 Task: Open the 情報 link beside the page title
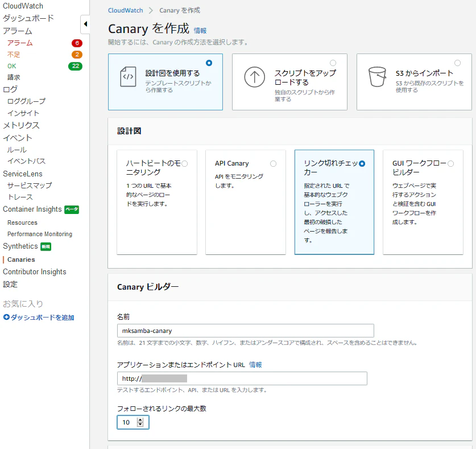point(200,31)
